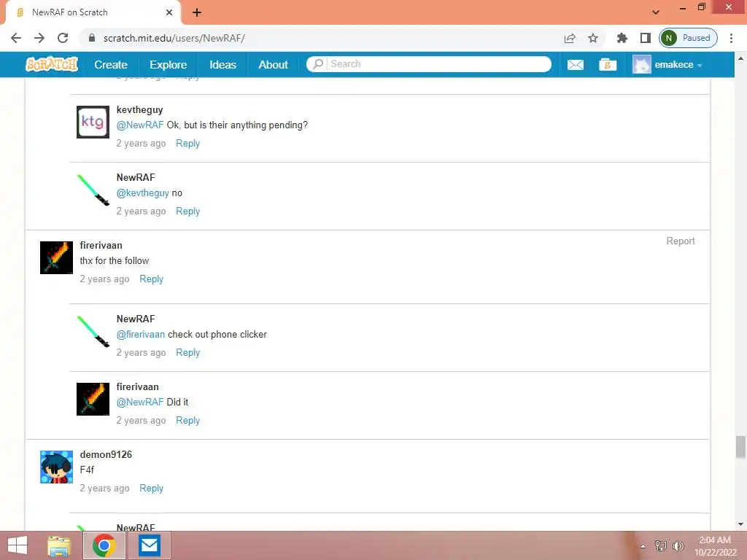Open the taskbar clock showing 2:04 AM
Image resolution: width=747 pixels, height=560 pixels.
(715, 545)
